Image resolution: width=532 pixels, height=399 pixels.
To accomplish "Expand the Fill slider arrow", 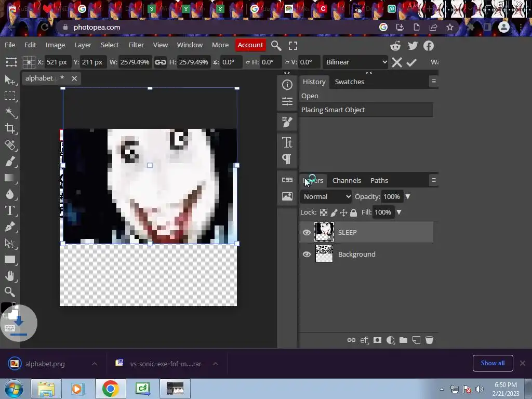I will [399, 212].
